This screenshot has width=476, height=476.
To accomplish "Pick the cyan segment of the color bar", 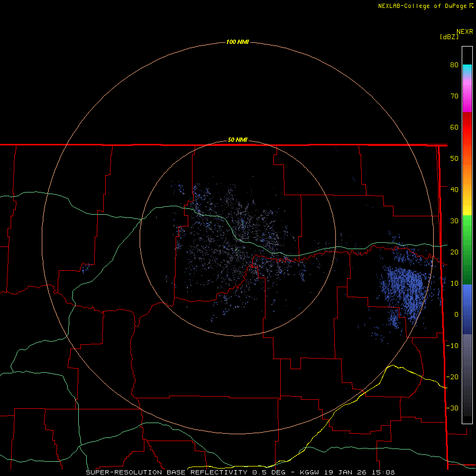I will [467, 69].
